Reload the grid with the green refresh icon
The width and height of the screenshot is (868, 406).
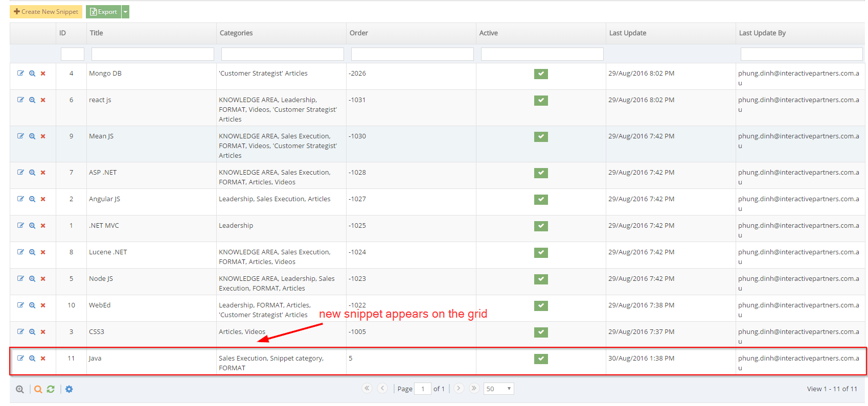51,389
